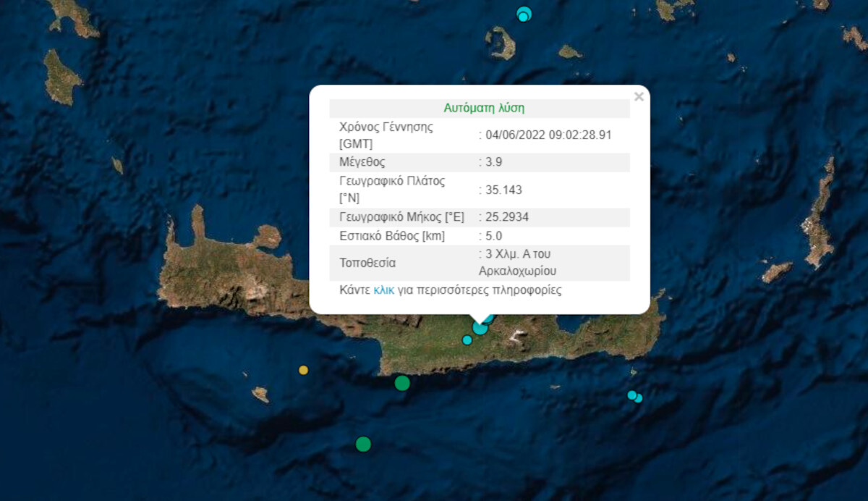Click the origin time 04/06/2022 09:02:28.91
The image size is (868, 501).
(x=548, y=135)
